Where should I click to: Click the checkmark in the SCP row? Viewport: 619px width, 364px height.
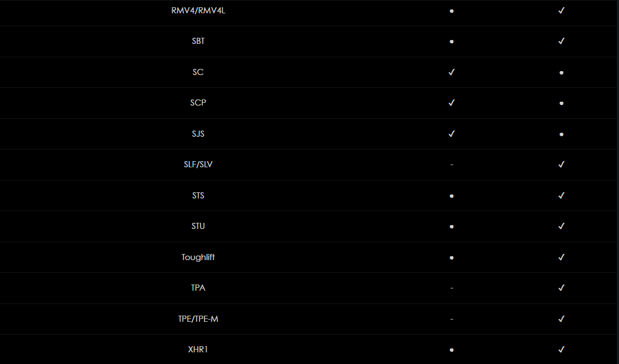coord(452,103)
